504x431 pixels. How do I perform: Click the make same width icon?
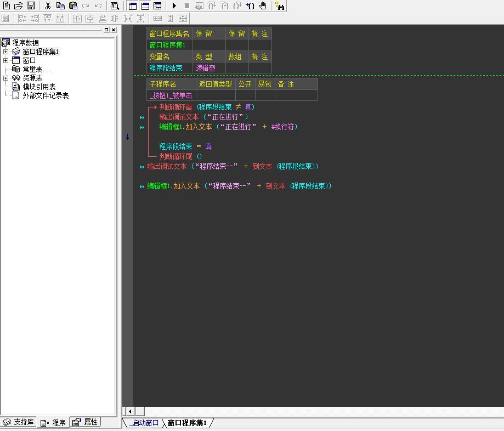point(157,18)
